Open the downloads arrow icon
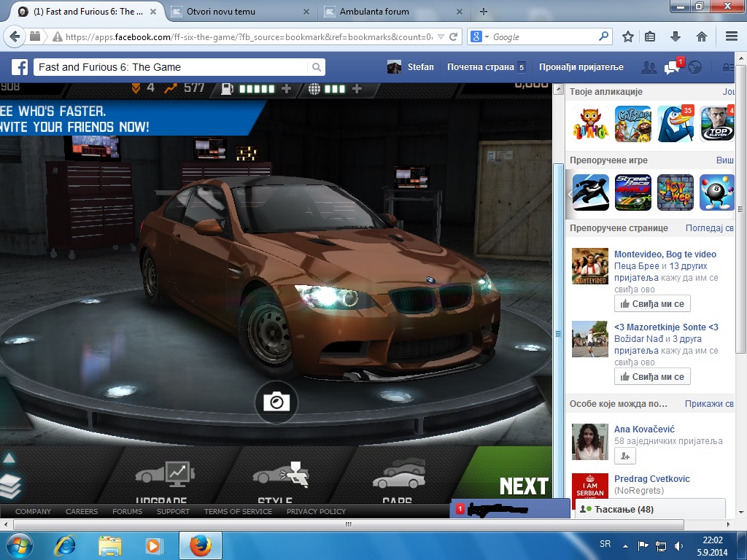The image size is (747, 560). pyautogui.click(x=676, y=36)
